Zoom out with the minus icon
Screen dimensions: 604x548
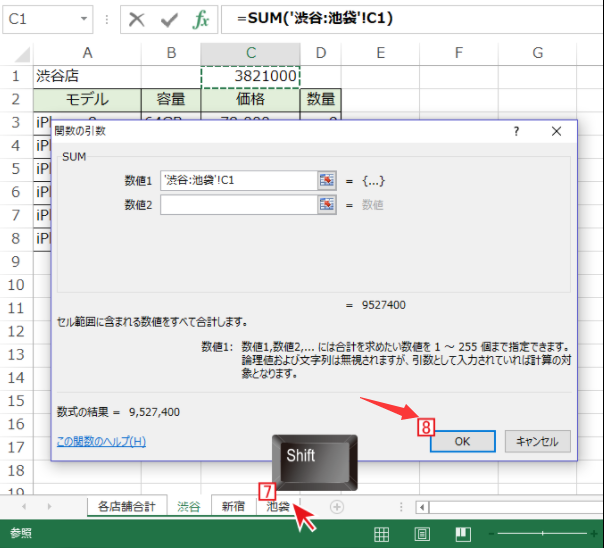491,534
